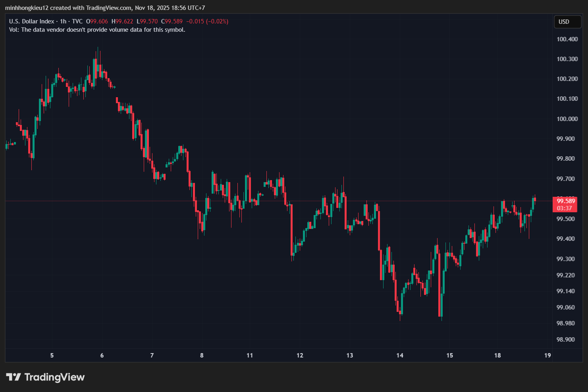
Task: Click the low value L99.570
Action: [147, 21]
